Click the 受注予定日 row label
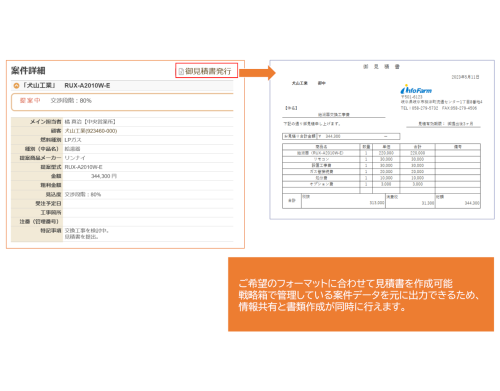 point(48,203)
